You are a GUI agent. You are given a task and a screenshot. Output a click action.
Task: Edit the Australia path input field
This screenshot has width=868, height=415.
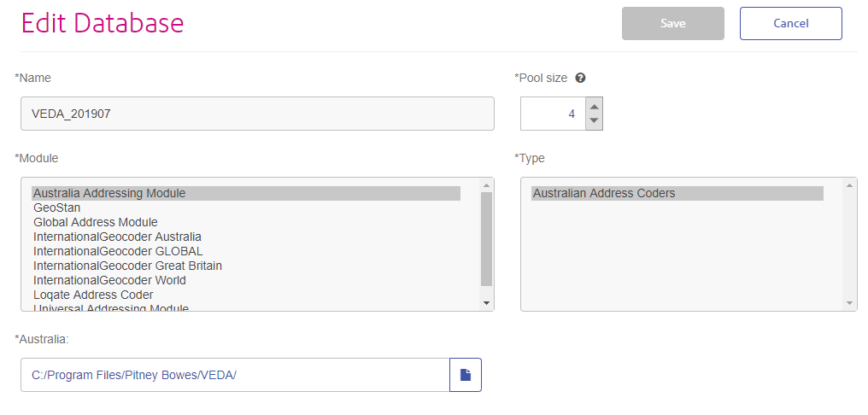[235, 375]
